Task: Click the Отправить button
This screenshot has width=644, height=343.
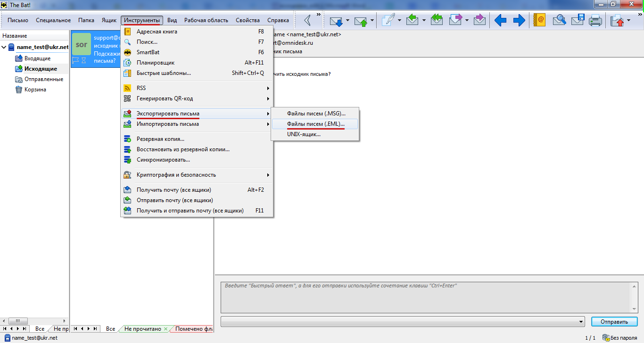Action: (x=614, y=322)
